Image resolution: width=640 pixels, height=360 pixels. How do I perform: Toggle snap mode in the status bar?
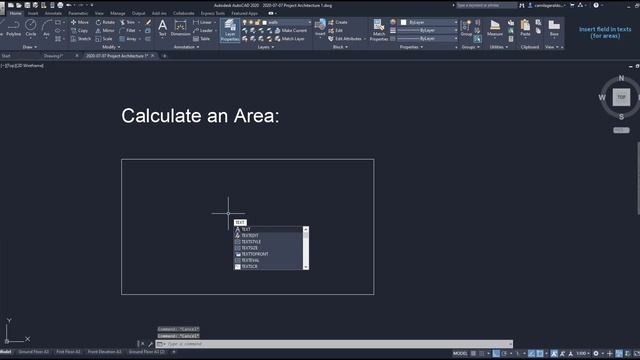point(482,353)
